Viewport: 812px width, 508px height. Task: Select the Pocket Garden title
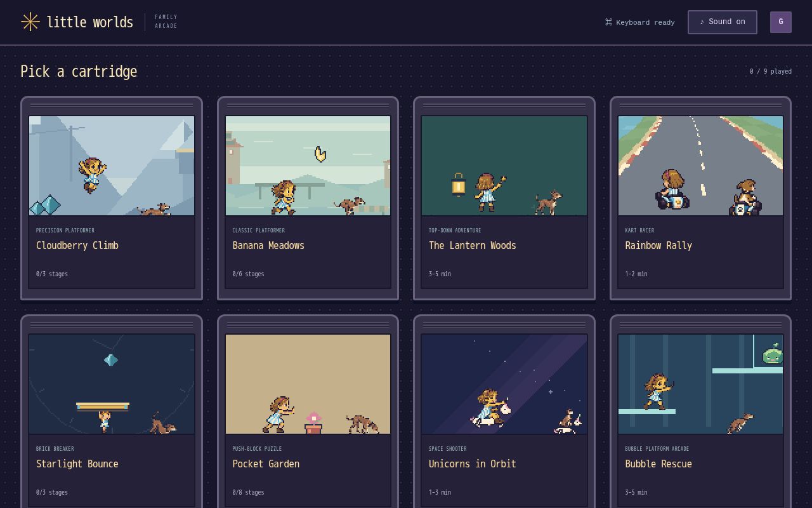click(x=266, y=464)
